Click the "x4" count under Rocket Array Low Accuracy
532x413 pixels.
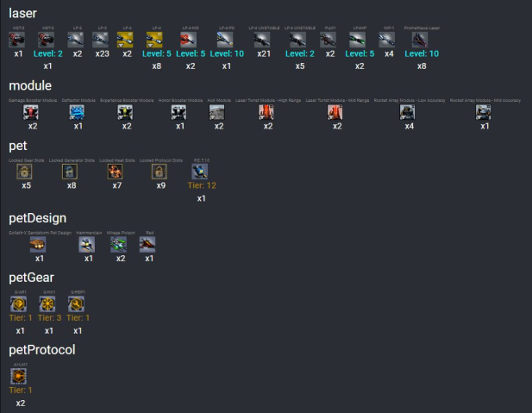click(410, 126)
